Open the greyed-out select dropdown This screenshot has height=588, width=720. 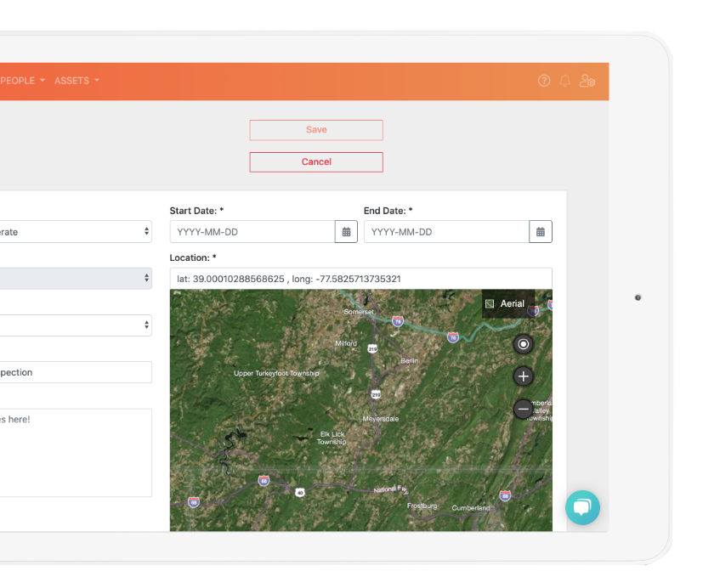(76, 278)
